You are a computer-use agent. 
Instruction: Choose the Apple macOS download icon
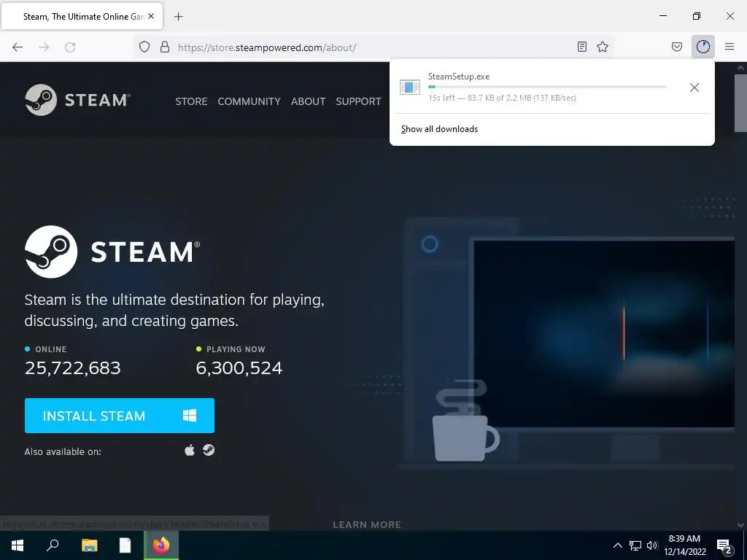pyautogui.click(x=190, y=450)
